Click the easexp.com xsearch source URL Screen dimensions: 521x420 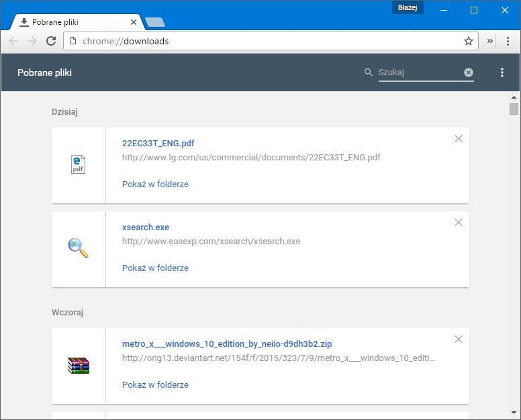211,241
